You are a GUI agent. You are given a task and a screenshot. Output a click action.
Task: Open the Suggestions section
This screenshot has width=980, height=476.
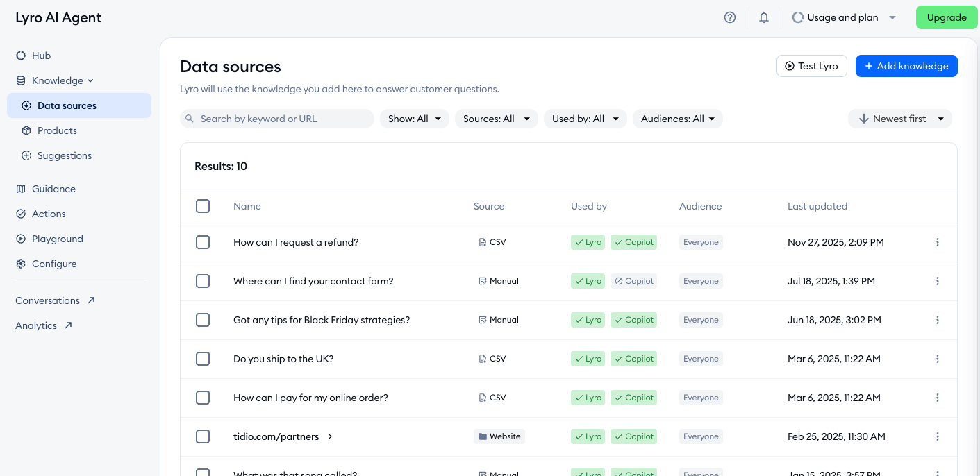click(x=65, y=155)
